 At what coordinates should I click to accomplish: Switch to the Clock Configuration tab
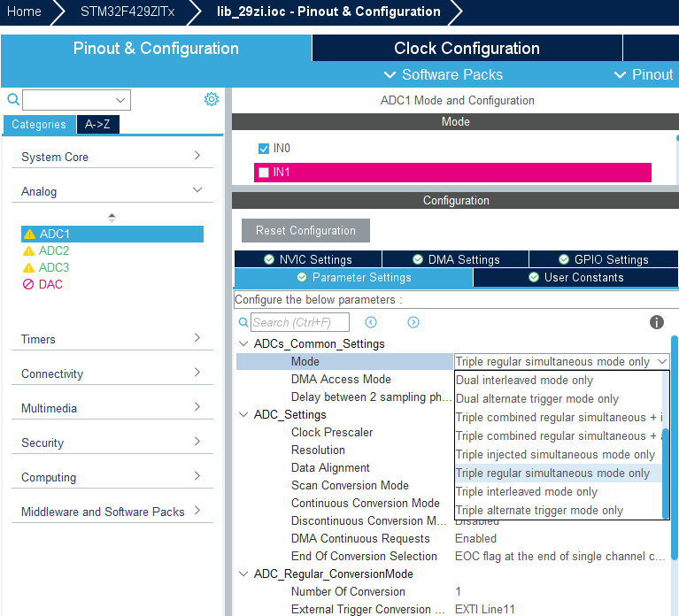click(x=467, y=48)
